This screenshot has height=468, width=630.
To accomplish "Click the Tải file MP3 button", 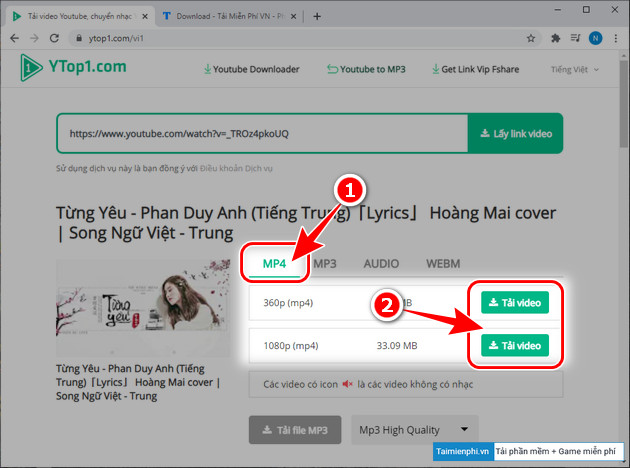I will click(x=295, y=430).
